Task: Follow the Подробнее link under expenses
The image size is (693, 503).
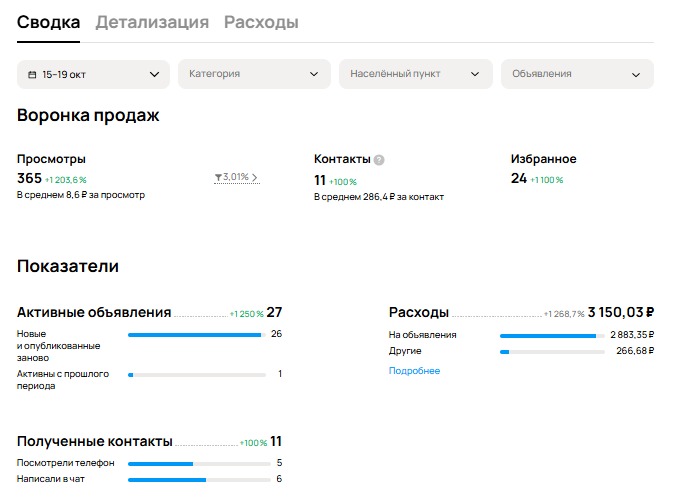Action: [414, 371]
